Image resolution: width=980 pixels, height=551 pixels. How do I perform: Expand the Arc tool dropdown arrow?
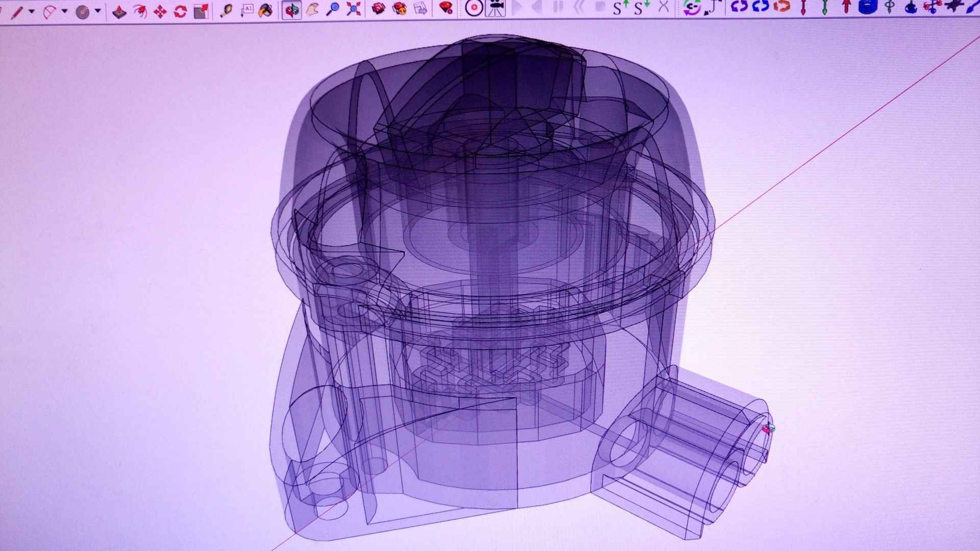coord(65,11)
